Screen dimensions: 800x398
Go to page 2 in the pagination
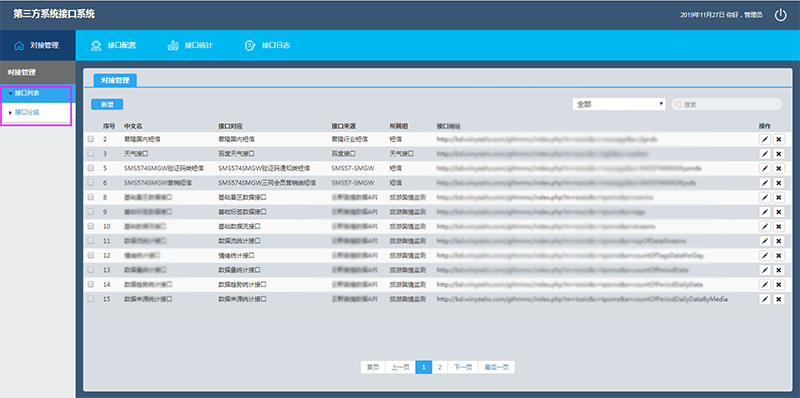(x=440, y=367)
